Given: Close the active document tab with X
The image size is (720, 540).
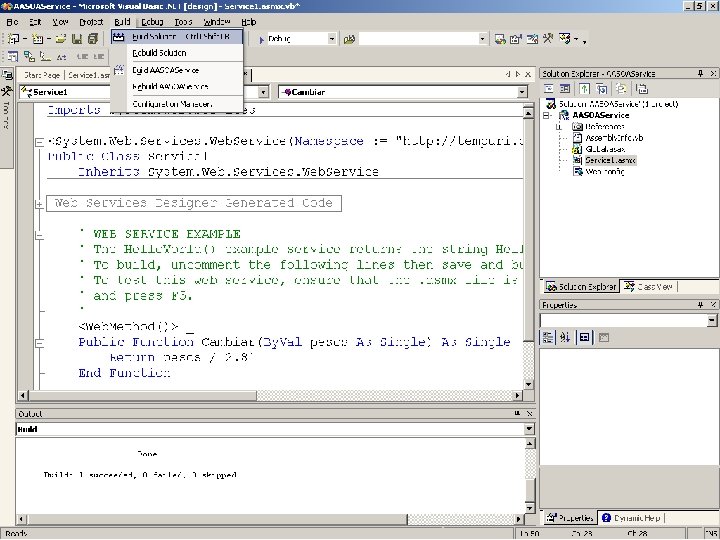Looking at the screenshot, I should 528,74.
